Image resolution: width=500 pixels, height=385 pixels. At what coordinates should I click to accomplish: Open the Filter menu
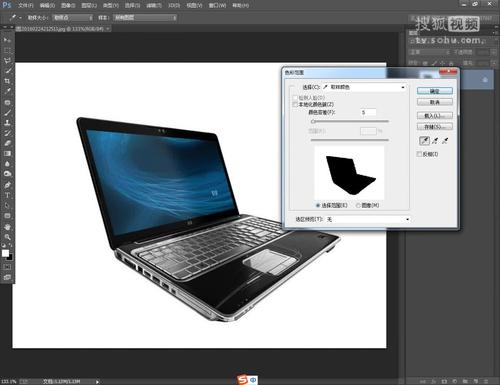coord(154,5)
